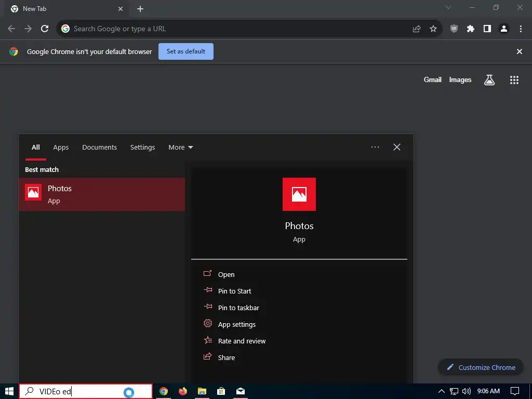Screen dimensions: 532x399
Task: Open Google Images link
Action: pos(460,79)
